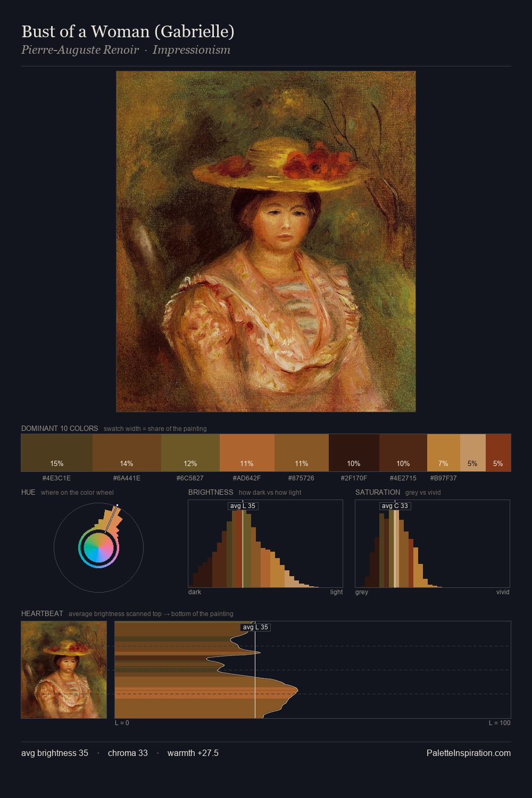
Task: Click the light tan 5% swatch
Action: [x=473, y=453]
